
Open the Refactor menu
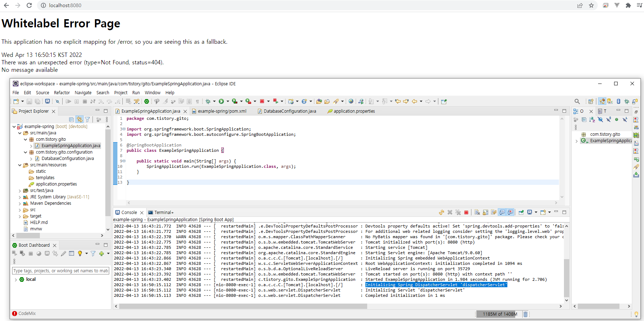[x=62, y=93]
